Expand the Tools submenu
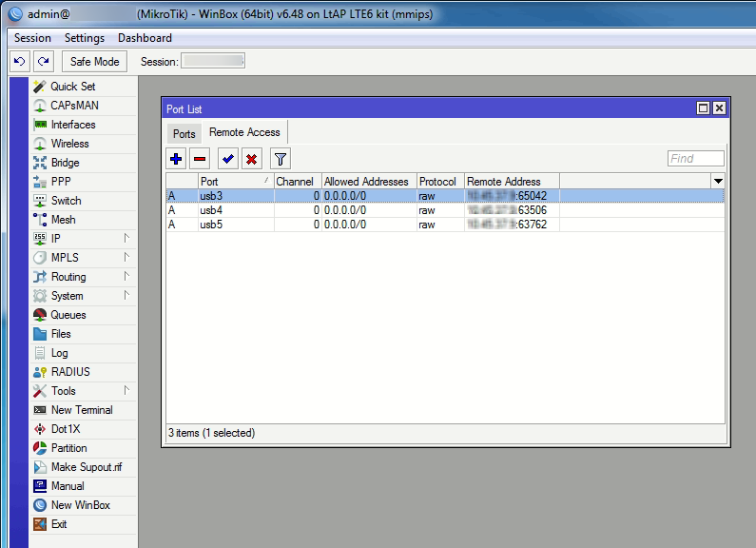 tap(126, 390)
